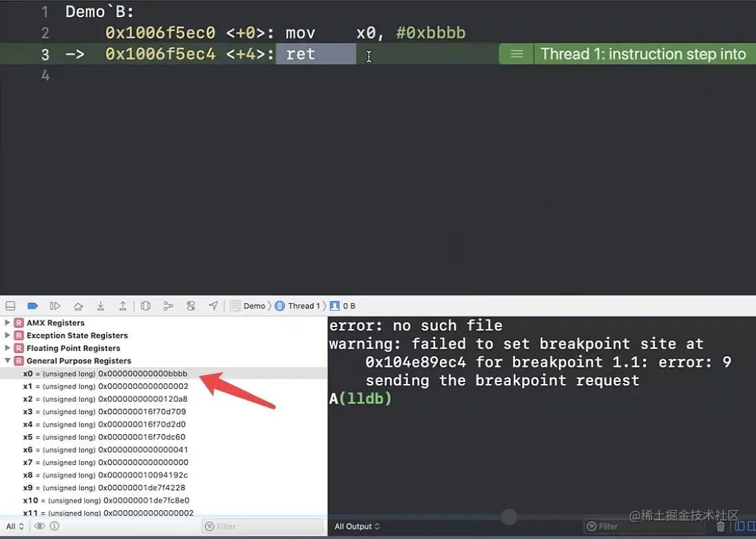Select register x3 row
This screenshot has height=539, width=756.
click(x=163, y=411)
